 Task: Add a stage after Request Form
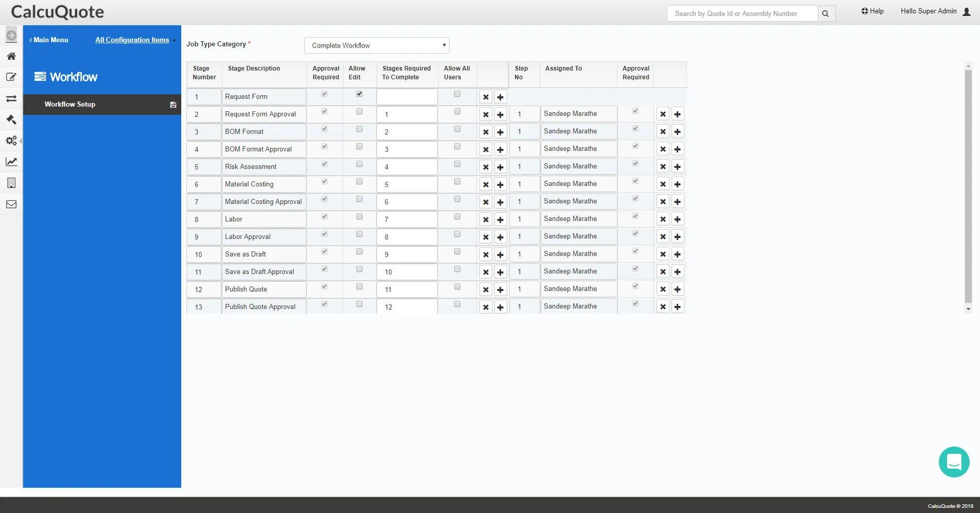click(500, 97)
